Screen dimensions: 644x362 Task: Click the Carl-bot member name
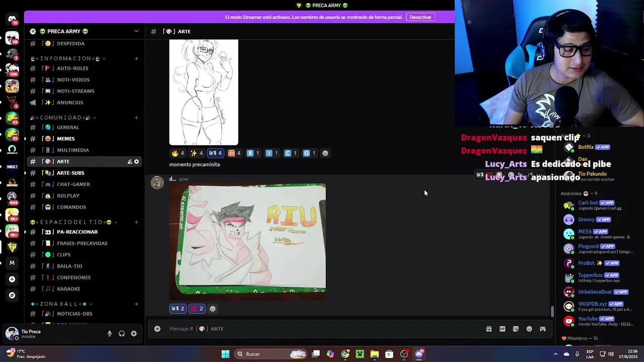(588, 203)
